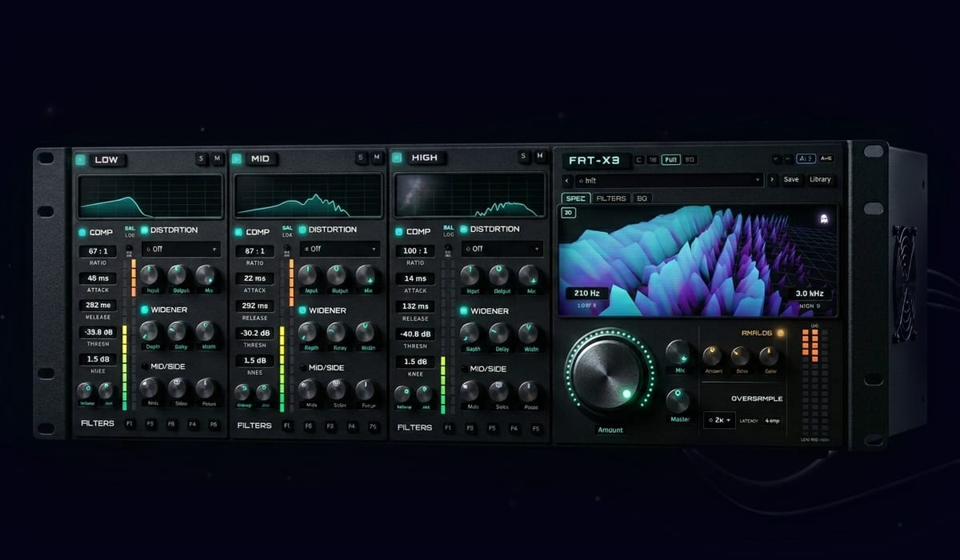The width and height of the screenshot is (960, 560).
Task: Select the A/B compare icon top right
Action: coord(806,158)
